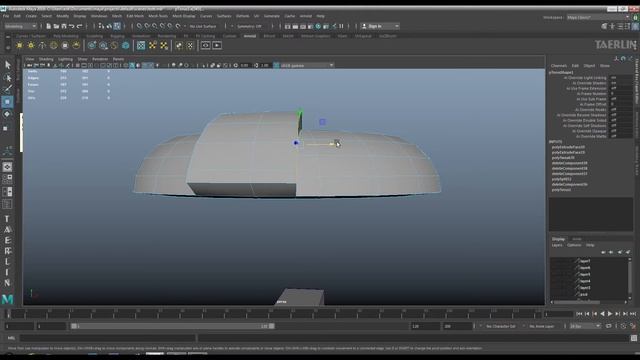
Task: Toggle the highlighted snap button in status line
Action: click(117, 26)
